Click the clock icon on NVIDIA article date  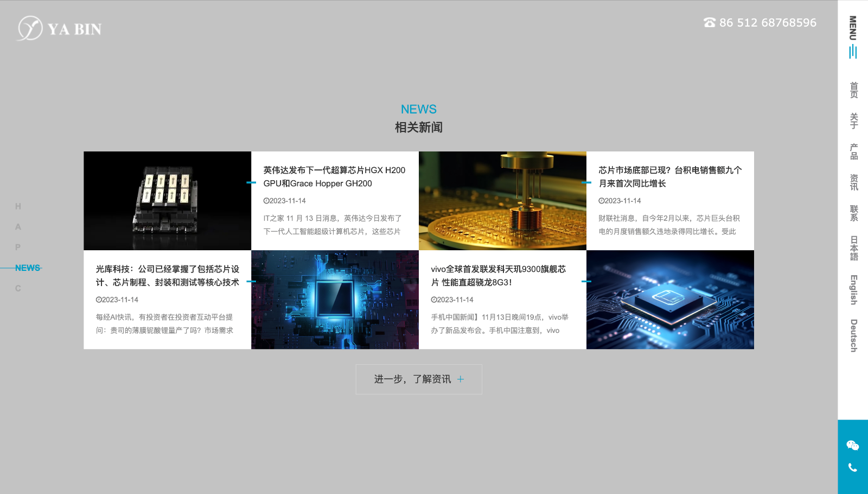(x=266, y=201)
